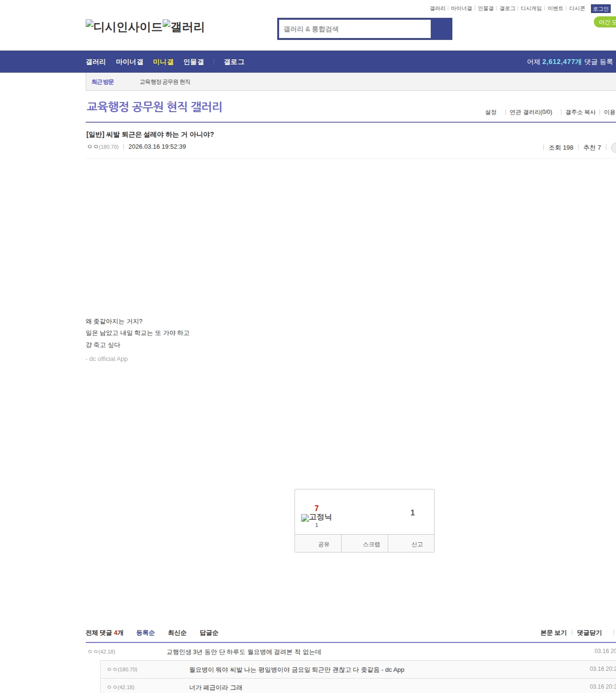Sort comments by 등록순

point(145,633)
